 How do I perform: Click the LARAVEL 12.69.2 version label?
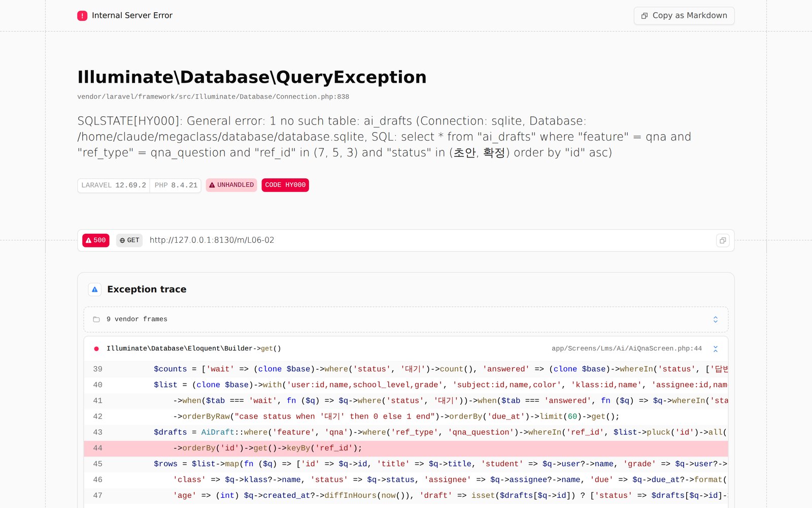point(114,185)
